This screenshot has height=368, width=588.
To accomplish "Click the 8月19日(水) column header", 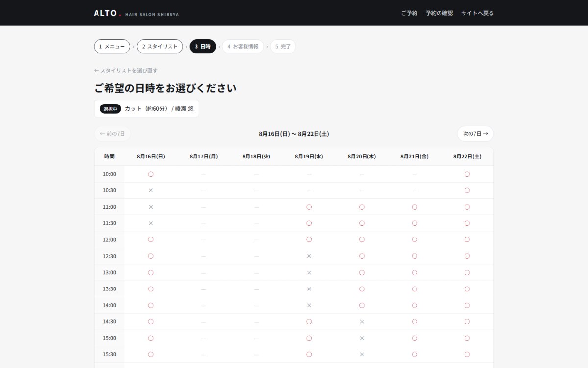I will coord(309,157).
